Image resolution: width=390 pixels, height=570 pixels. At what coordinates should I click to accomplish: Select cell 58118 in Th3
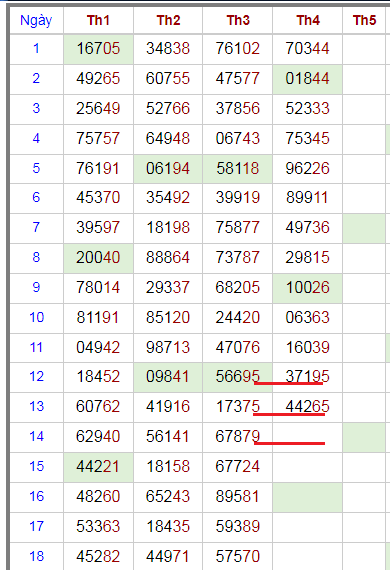(x=238, y=169)
